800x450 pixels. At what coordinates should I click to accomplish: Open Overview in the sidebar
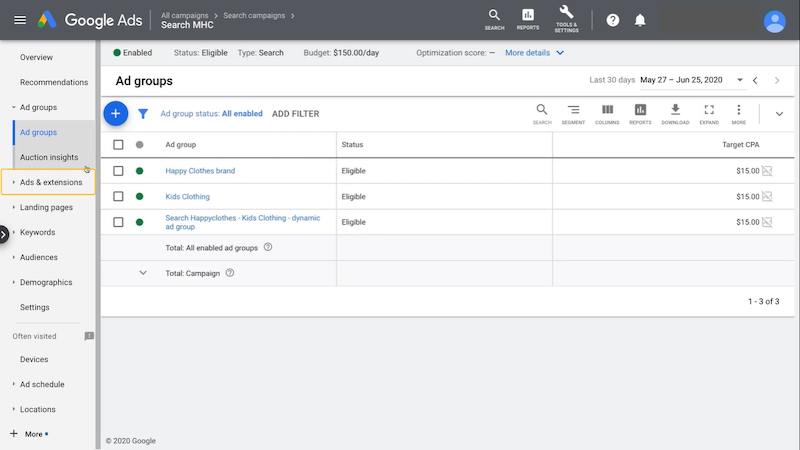[36, 57]
